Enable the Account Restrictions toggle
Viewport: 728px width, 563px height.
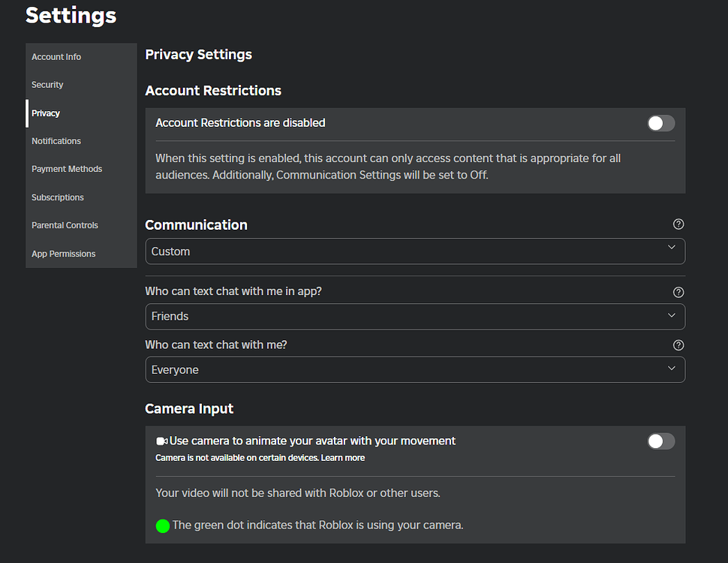pos(660,123)
